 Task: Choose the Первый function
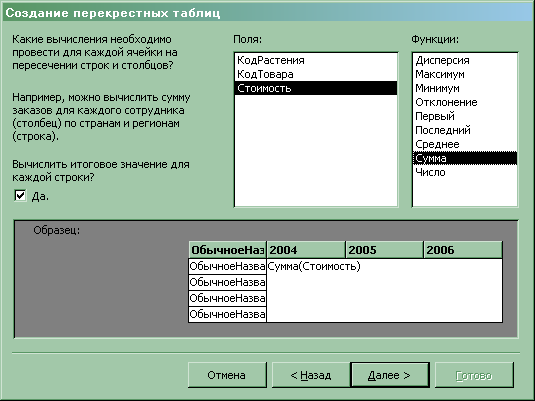(x=465, y=116)
